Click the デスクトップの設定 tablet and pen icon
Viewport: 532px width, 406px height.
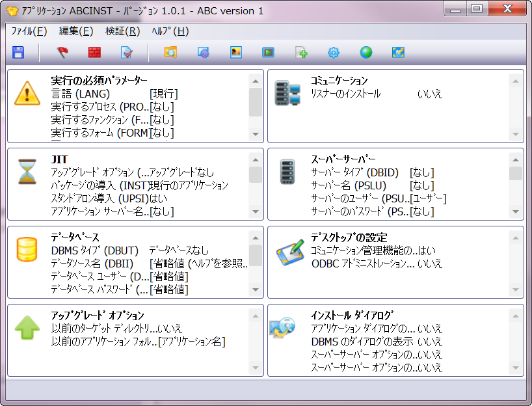290,252
